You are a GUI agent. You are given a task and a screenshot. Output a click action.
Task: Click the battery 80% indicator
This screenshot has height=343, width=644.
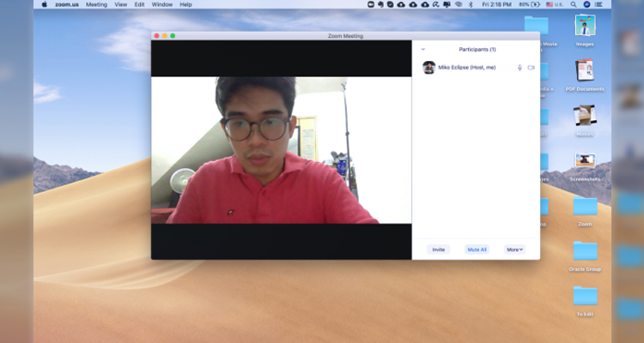click(530, 4)
